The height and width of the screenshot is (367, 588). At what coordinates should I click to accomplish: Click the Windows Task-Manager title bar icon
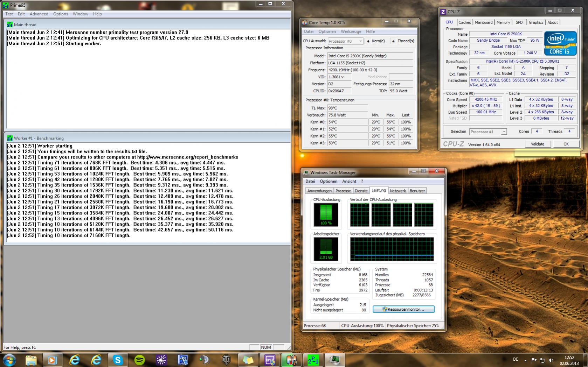306,172
